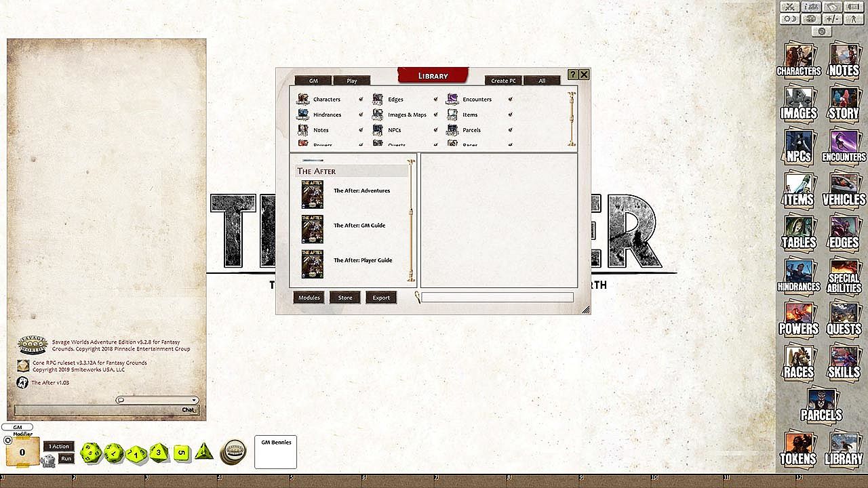
Task: Open the Encounters sidebar panel
Action: coord(844,146)
